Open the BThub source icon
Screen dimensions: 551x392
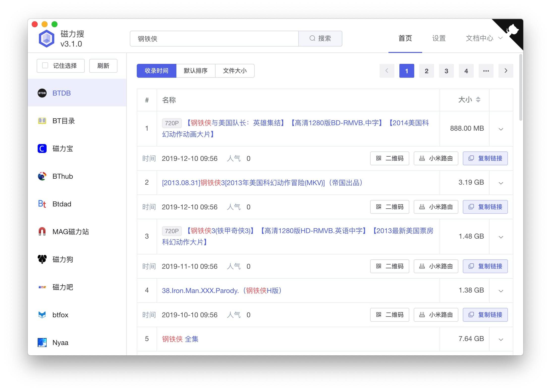coord(42,176)
